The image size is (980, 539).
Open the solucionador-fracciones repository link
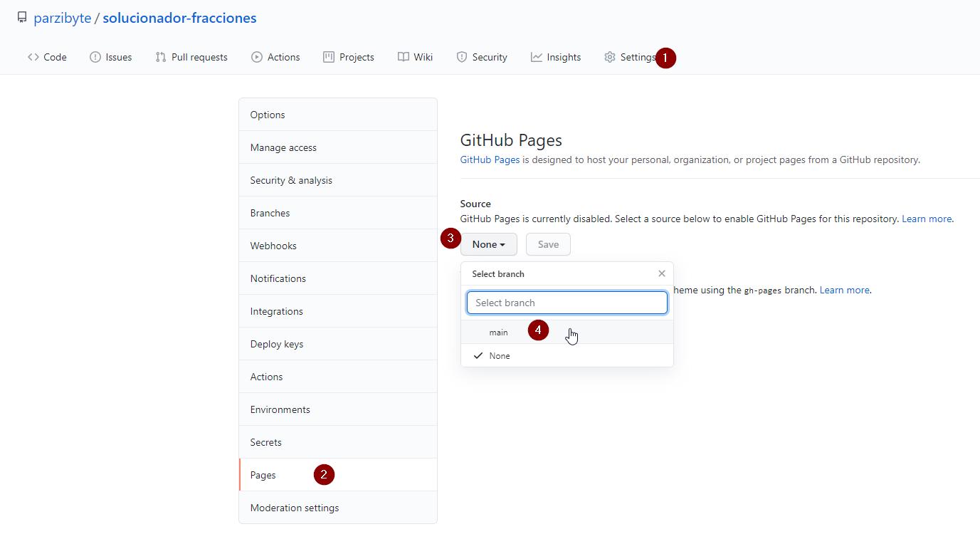pyautogui.click(x=179, y=18)
